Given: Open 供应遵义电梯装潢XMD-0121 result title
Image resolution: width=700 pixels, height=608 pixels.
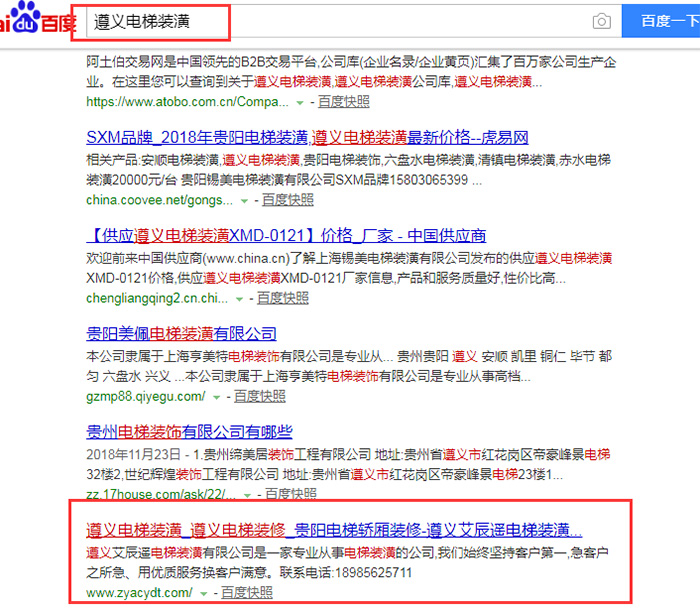Looking at the screenshot, I should tap(286, 236).
